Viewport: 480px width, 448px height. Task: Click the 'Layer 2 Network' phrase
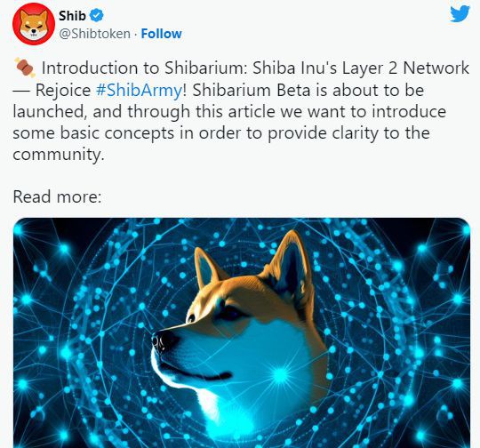[x=405, y=68]
